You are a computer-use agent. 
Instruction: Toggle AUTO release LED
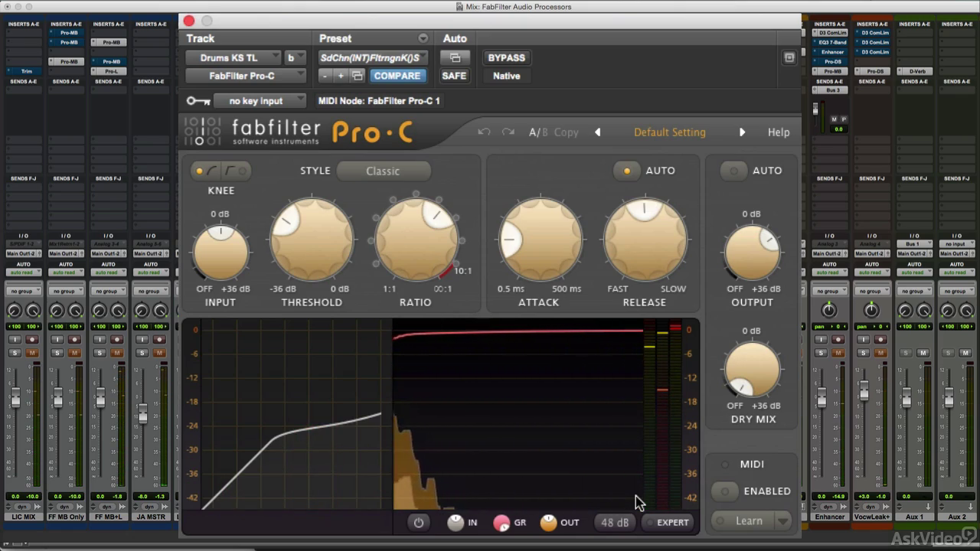point(626,171)
